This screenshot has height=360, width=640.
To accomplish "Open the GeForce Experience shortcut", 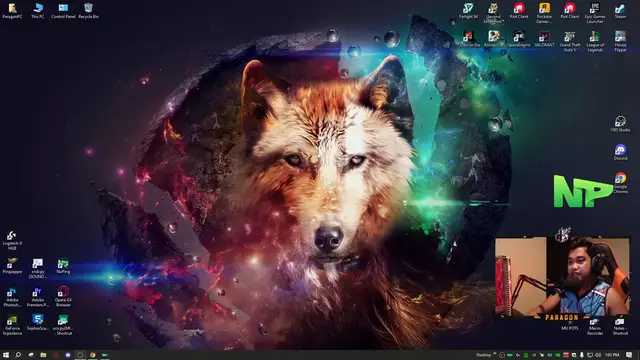I will point(12,325).
